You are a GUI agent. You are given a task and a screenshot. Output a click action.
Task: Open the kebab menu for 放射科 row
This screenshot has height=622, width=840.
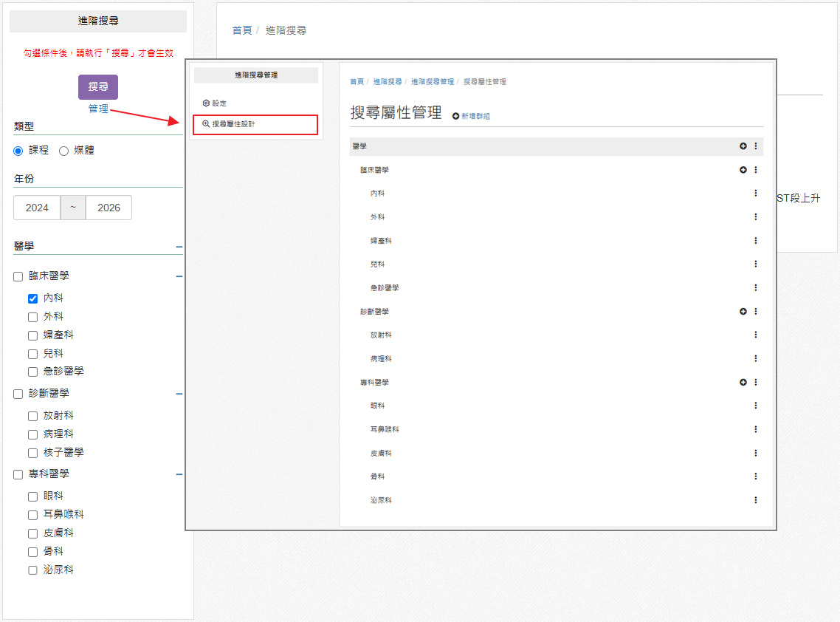(756, 335)
